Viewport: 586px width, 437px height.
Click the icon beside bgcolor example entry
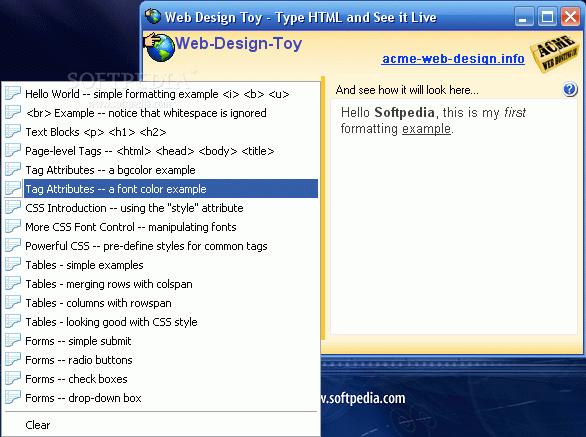13,170
